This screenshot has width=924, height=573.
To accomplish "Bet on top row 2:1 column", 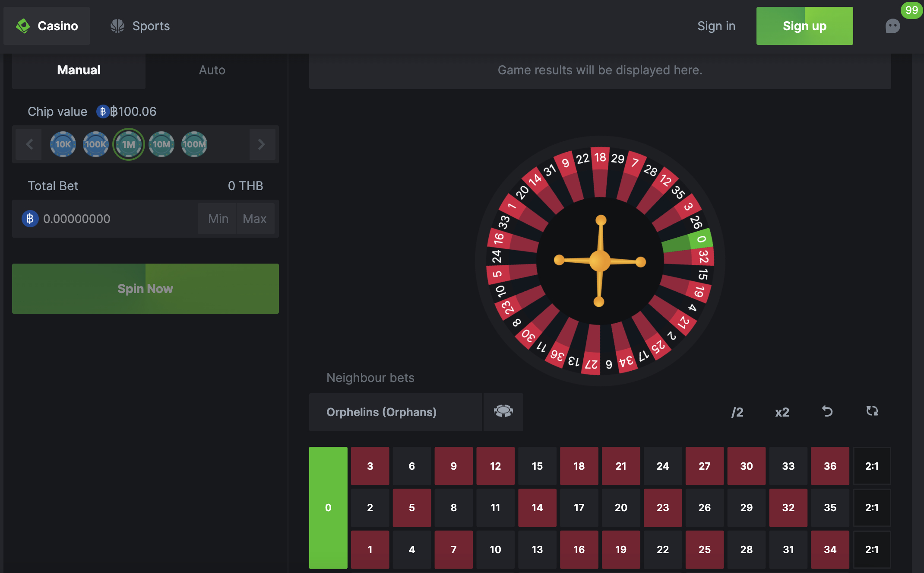I will [872, 466].
